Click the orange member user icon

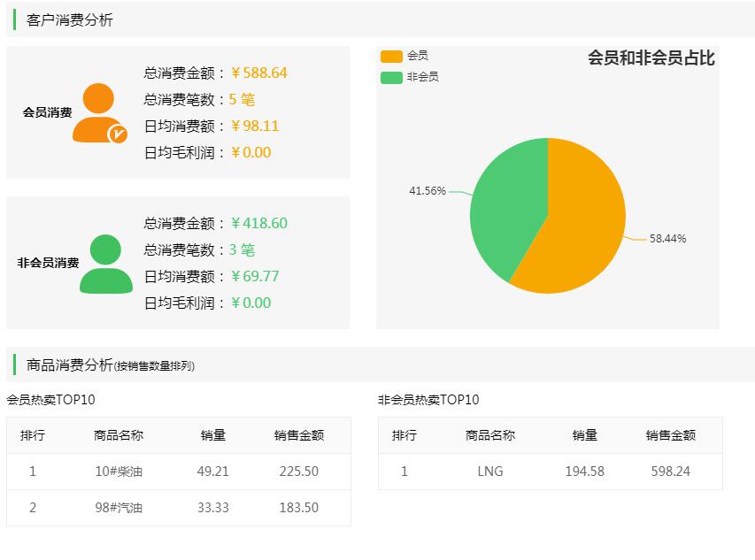tap(98, 113)
